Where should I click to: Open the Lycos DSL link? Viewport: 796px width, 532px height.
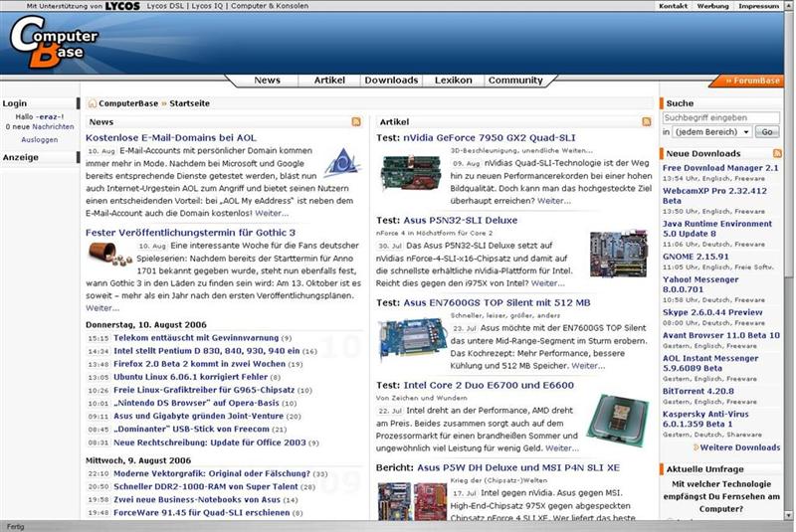point(166,6)
